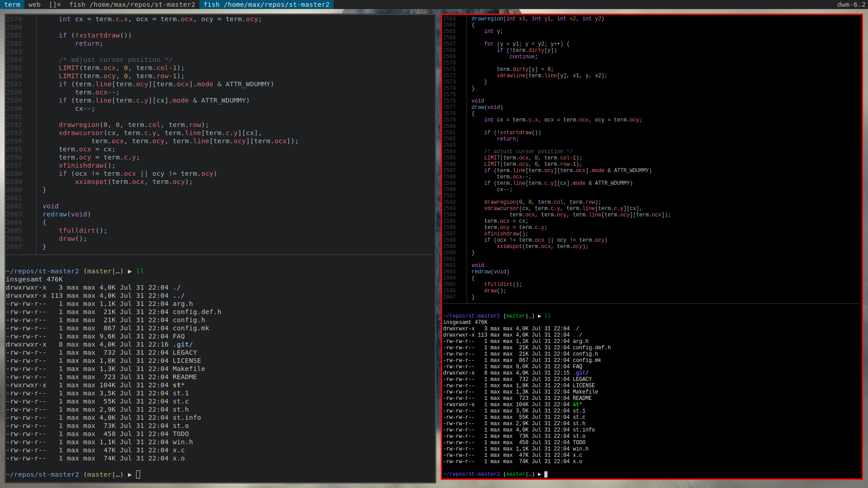Click 'win.h' in the left terminal listing
Screen dimensions: 868x488
(183, 442)
